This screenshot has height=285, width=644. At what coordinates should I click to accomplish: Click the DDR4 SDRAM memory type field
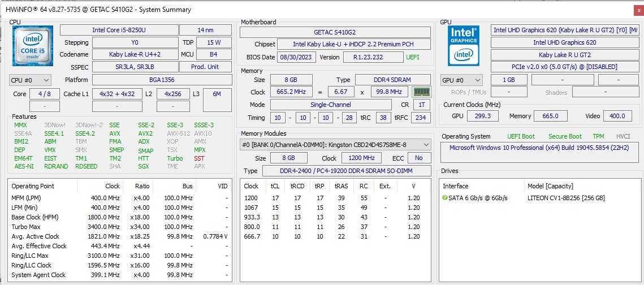[393, 80]
